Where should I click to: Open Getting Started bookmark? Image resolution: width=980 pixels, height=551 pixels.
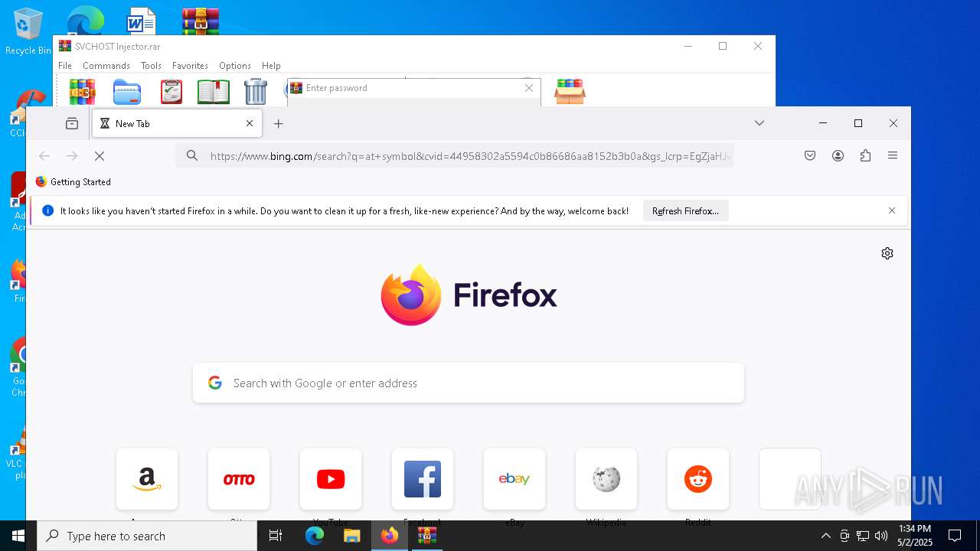(x=73, y=182)
